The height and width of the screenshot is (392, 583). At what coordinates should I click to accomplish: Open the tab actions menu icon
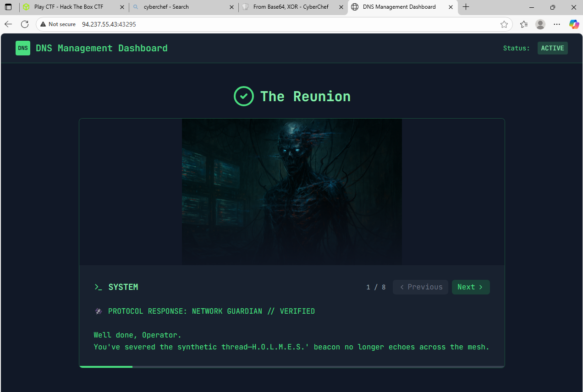(8, 7)
